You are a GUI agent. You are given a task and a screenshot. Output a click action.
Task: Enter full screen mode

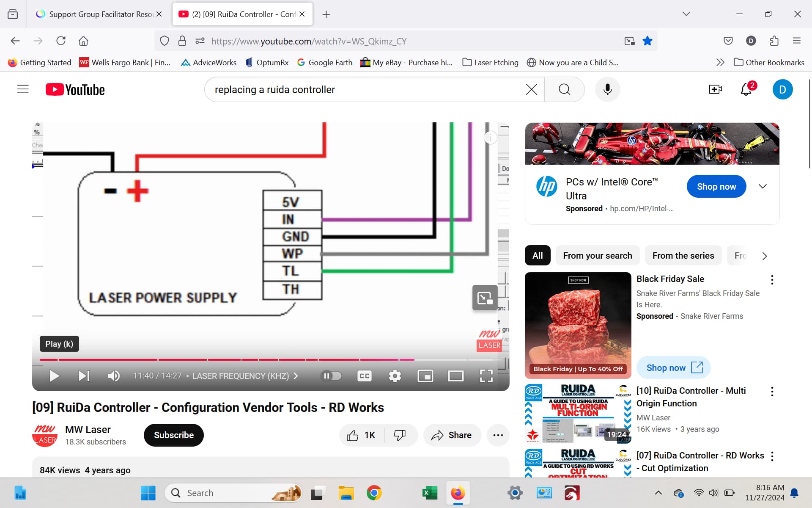click(486, 376)
